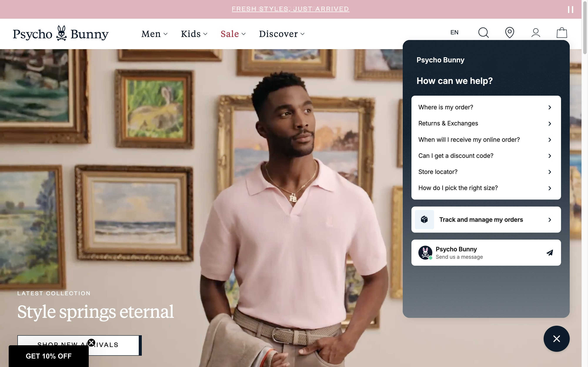588x367 pixels.
Task: Pause the announcement banner rotation
Action: coord(571,10)
